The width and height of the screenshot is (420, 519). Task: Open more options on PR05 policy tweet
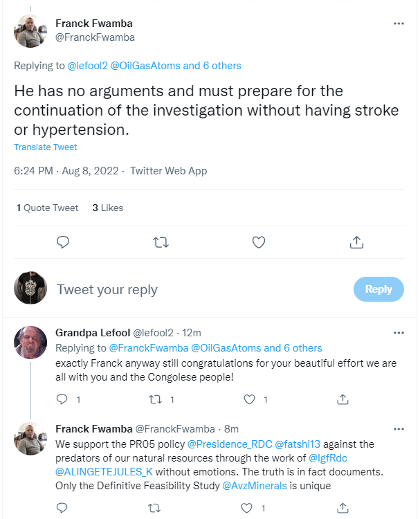tap(399, 429)
